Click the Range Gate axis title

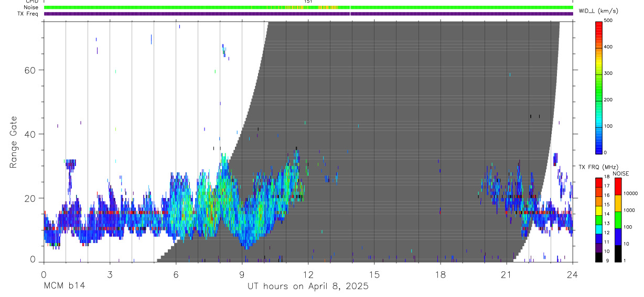tap(14, 142)
